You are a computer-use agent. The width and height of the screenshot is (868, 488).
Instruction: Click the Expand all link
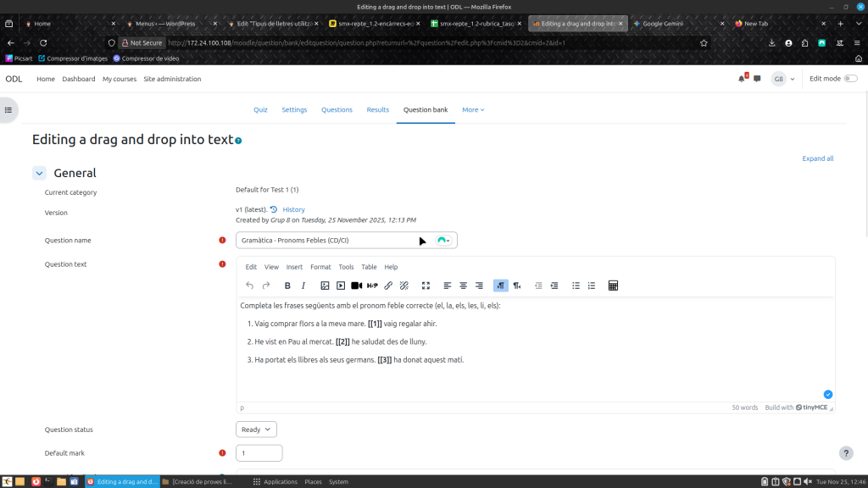click(817, 158)
